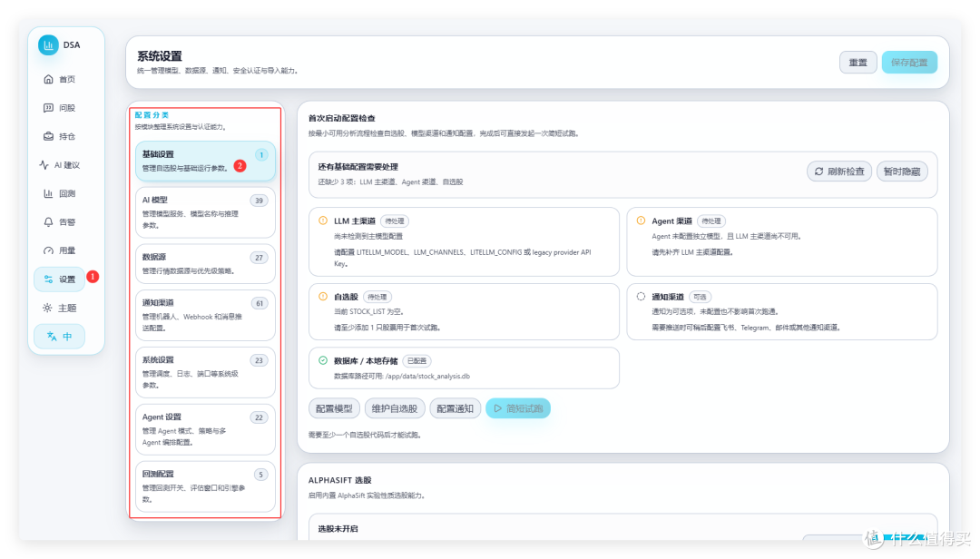
Task: Switch language with the translate icon
Action: [52, 337]
